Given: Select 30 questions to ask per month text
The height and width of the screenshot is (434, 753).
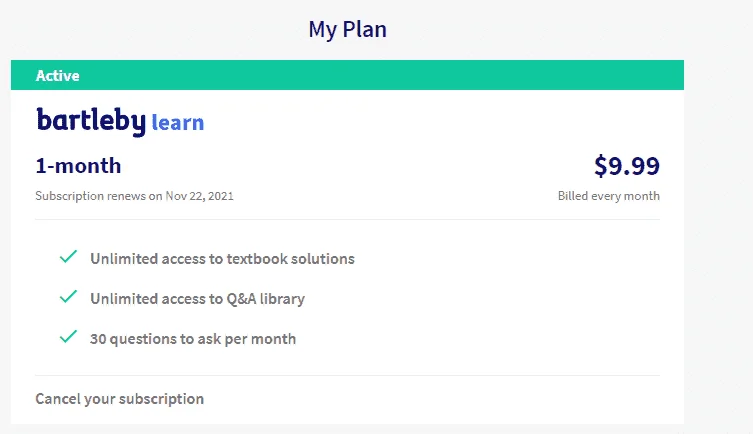Looking at the screenshot, I should (x=193, y=339).
